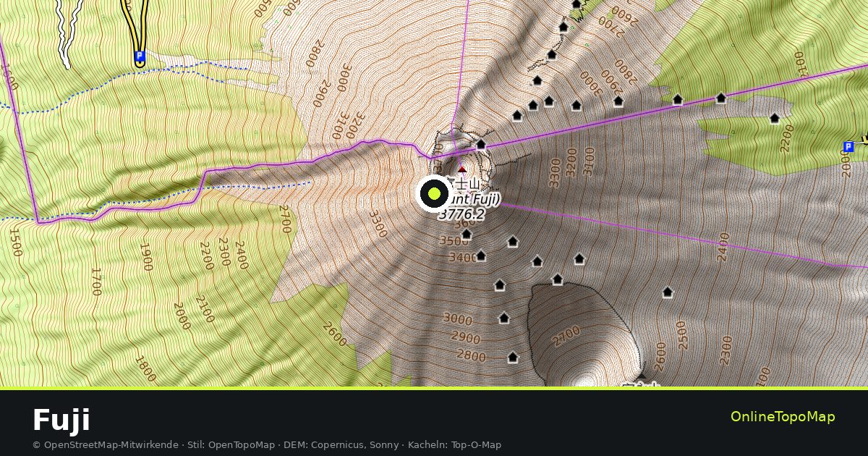Click the hut icon beside the 3500 label
Screen dimensions: 868x456
467,234
